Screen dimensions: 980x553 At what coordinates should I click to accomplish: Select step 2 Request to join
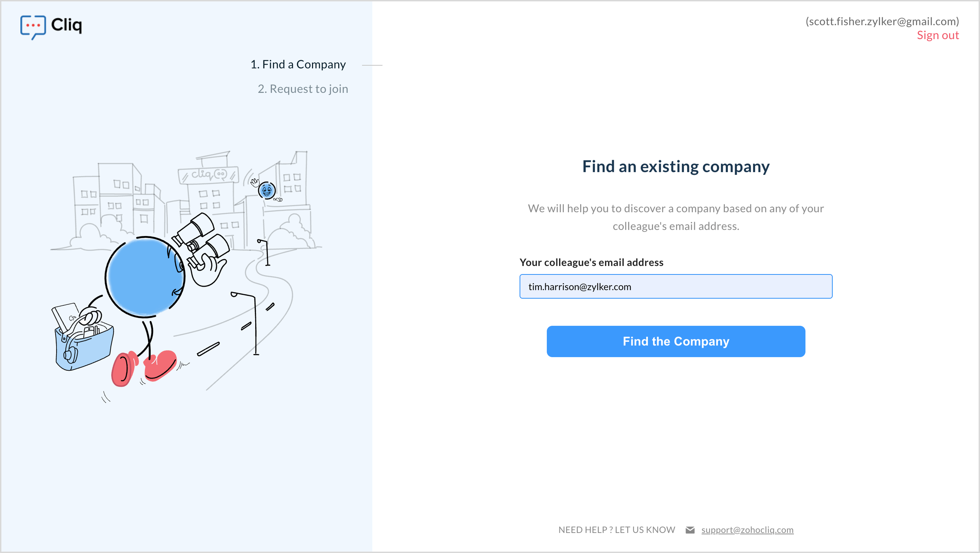pos(303,89)
